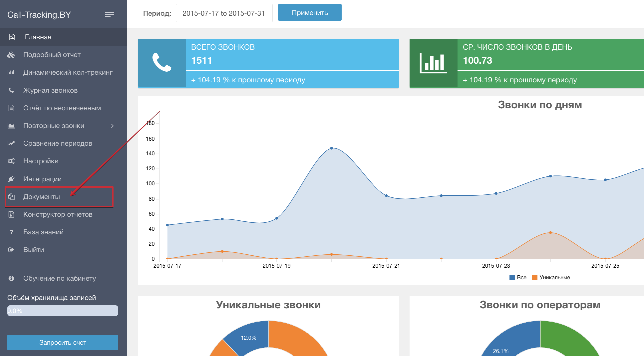Click the phone icon on Всего звонков card
Screen dimensions: 644x356
(162, 62)
